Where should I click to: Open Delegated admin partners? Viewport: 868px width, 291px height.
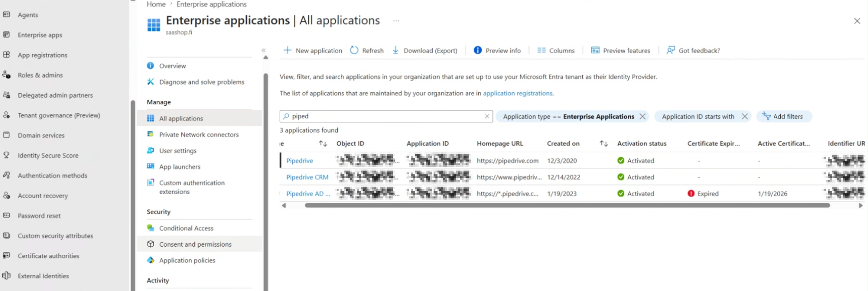tap(55, 95)
